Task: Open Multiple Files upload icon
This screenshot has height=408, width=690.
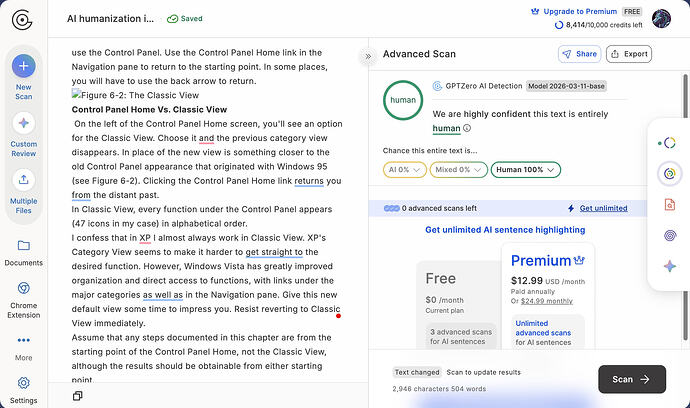Action: (24, 180)
